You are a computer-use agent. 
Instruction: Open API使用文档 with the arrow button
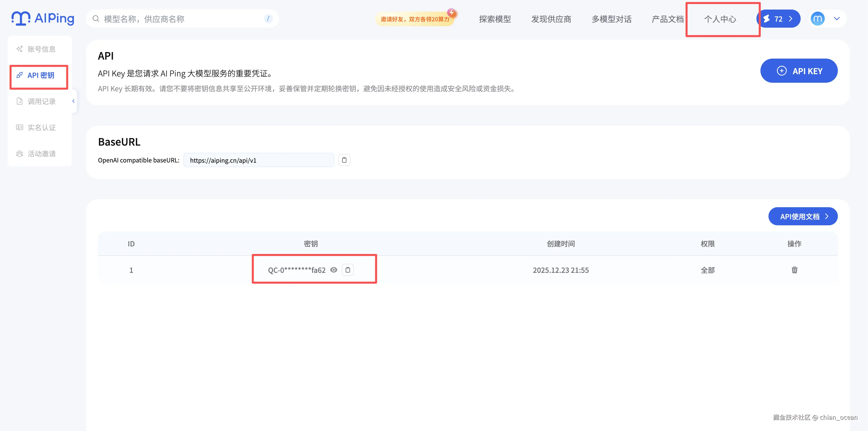click(x=803, y=217)
